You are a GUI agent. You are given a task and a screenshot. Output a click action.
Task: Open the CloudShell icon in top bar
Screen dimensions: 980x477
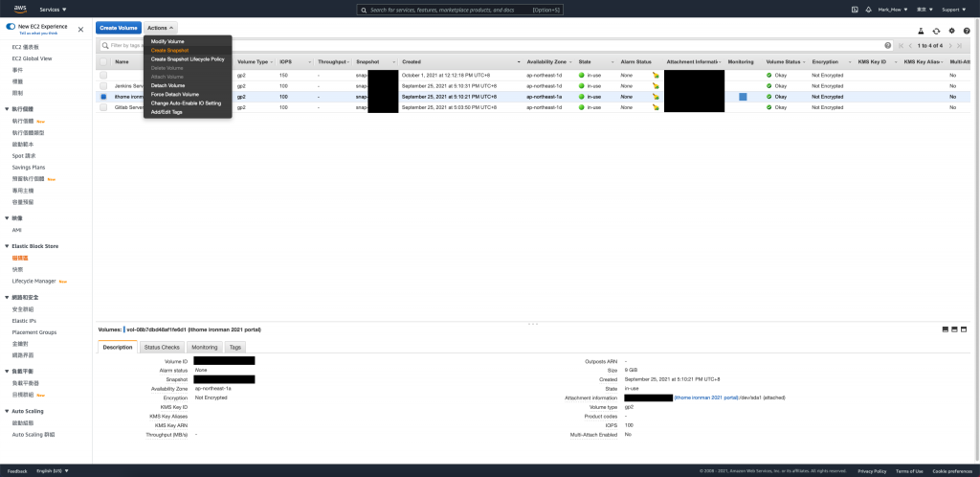pyautogui.click(x=855, y=10)
